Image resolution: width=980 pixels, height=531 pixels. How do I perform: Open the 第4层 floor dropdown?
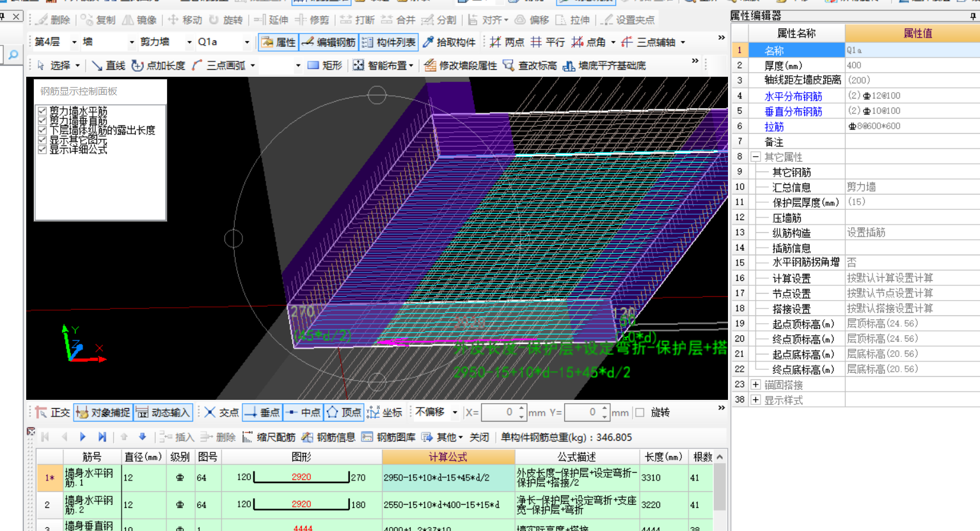[74, 42]
